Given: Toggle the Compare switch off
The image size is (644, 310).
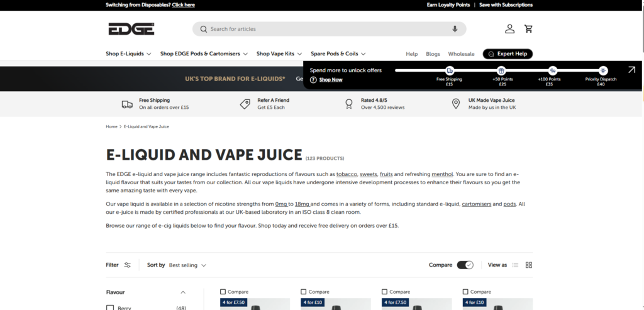Looking at the screenshot, I should pos(465,265).
